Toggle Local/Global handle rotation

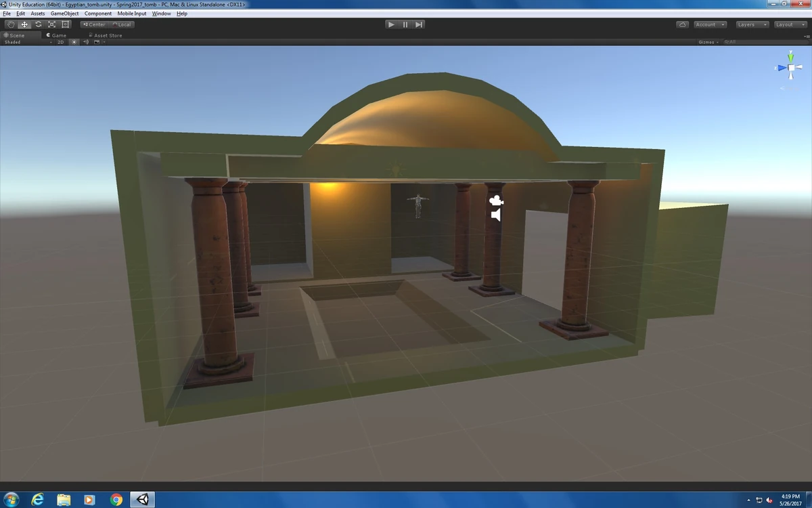122,24
